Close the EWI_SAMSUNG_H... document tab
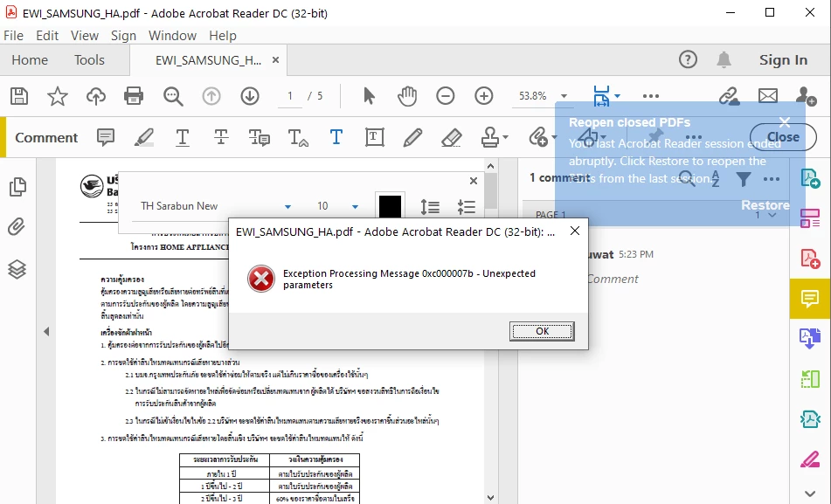The width and height of the screenshot is (831, 504). (275, 60)
